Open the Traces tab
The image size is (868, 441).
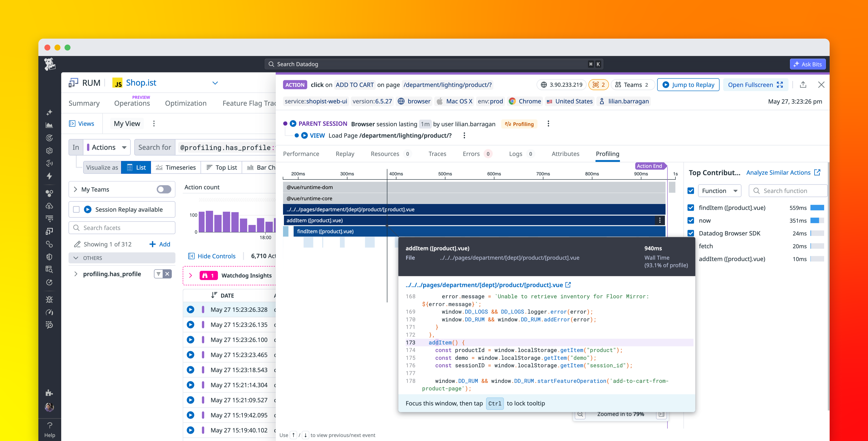(437, 154)
